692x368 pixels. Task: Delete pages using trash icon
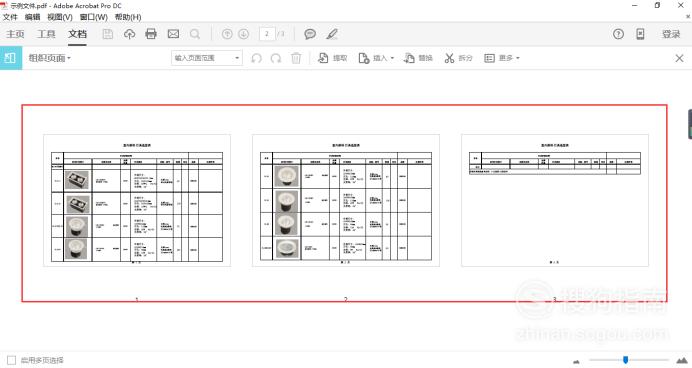(296, 58)
